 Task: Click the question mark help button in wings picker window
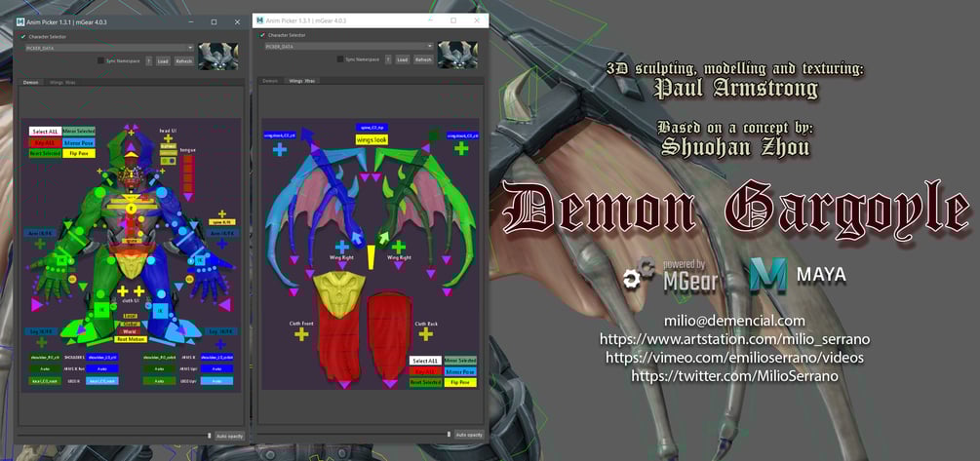(388, 60)
